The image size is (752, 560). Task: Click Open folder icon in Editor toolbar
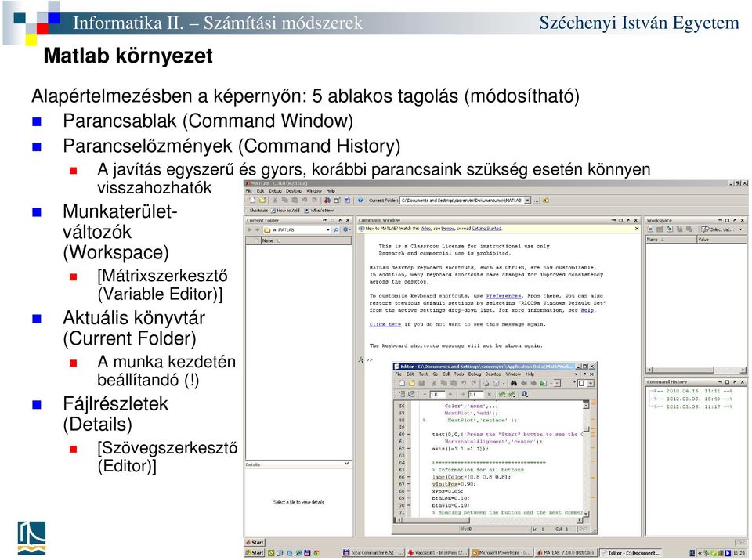[411, 383]
